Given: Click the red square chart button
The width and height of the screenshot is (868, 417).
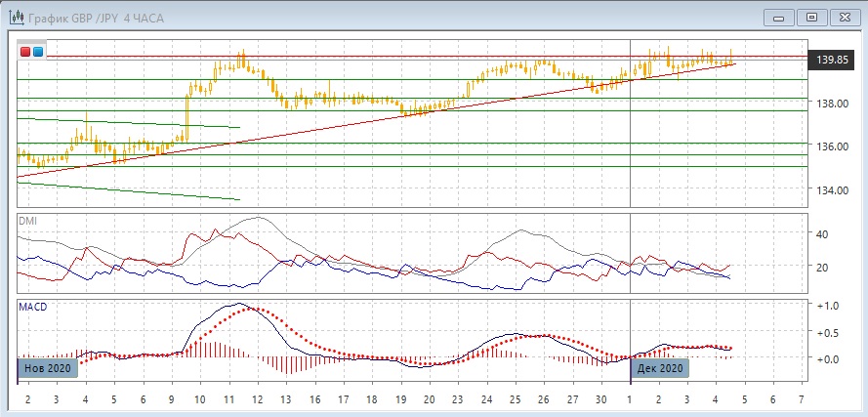Looking at the screenshot, I should (26, 51).
